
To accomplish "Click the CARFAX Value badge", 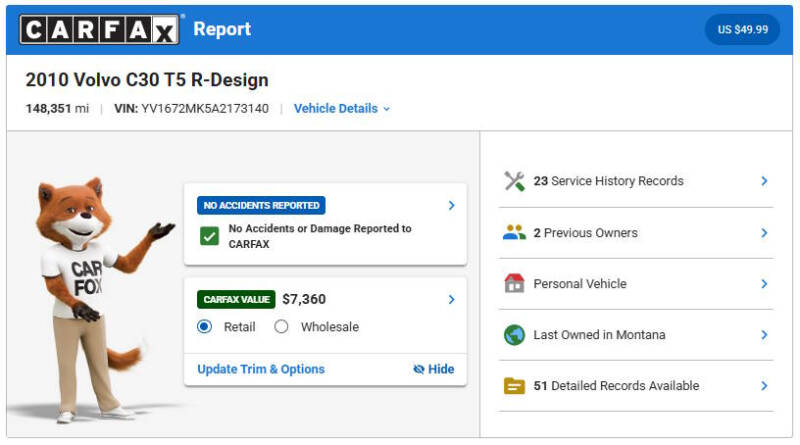I will tap(236, 300).
